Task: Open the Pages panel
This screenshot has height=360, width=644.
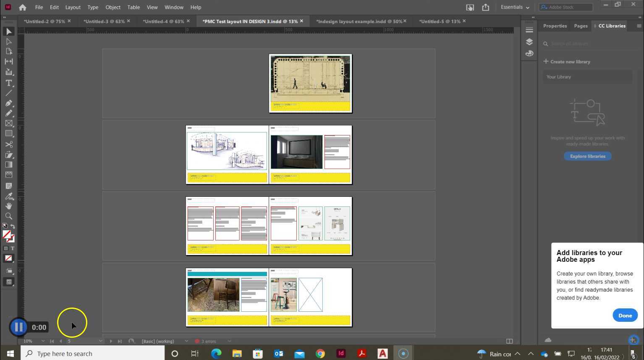Action: [x=580, y=26]
